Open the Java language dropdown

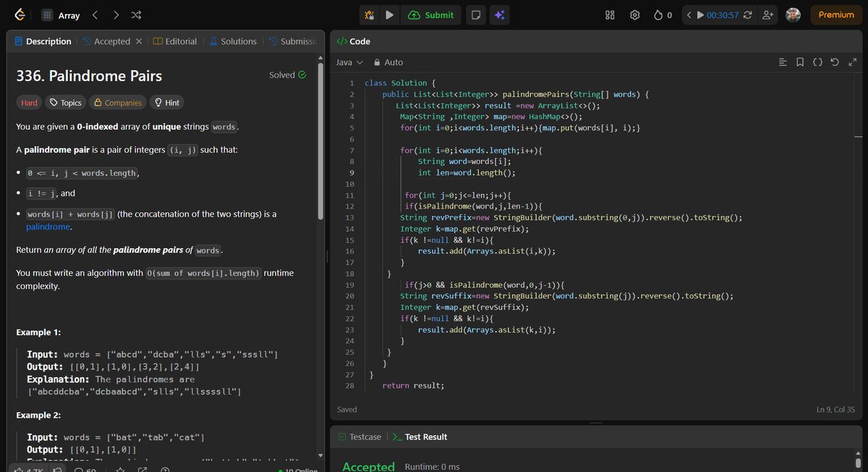(349, 62)
